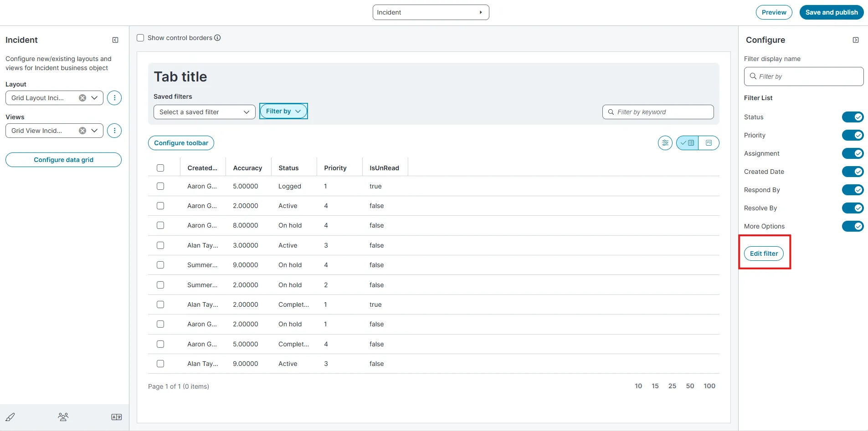The height and width of the screenshot is (431, 868).
Task: Click the Preview button
Action: click(774, 12)
